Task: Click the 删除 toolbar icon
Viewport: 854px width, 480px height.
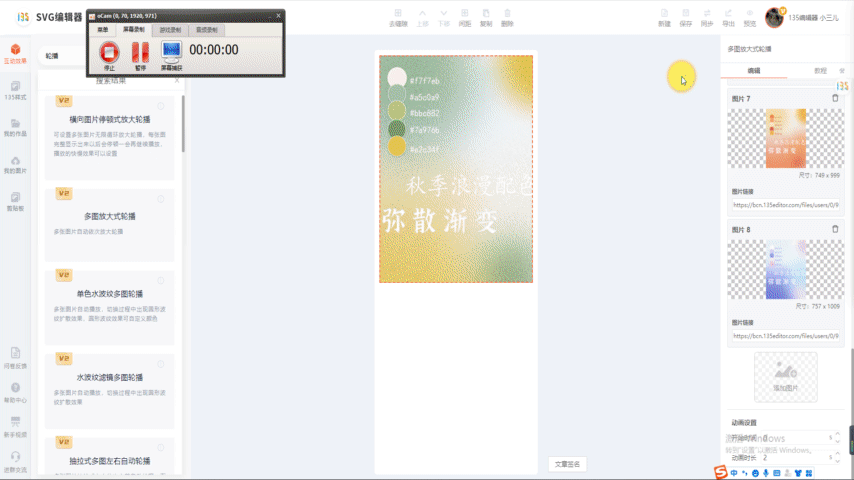Action: [x=507, y=17]
